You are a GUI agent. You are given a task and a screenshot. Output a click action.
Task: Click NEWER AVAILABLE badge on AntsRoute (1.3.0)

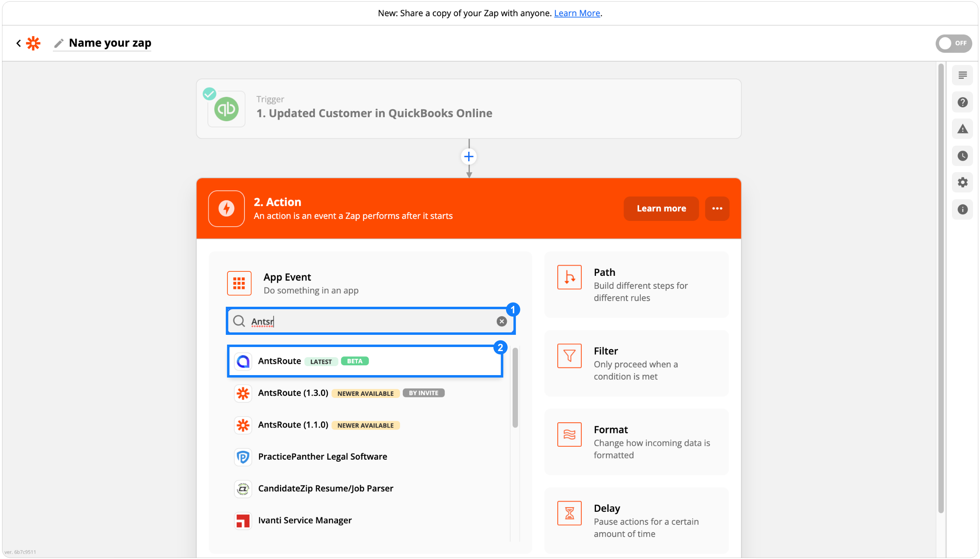click(x=365, y=393)
